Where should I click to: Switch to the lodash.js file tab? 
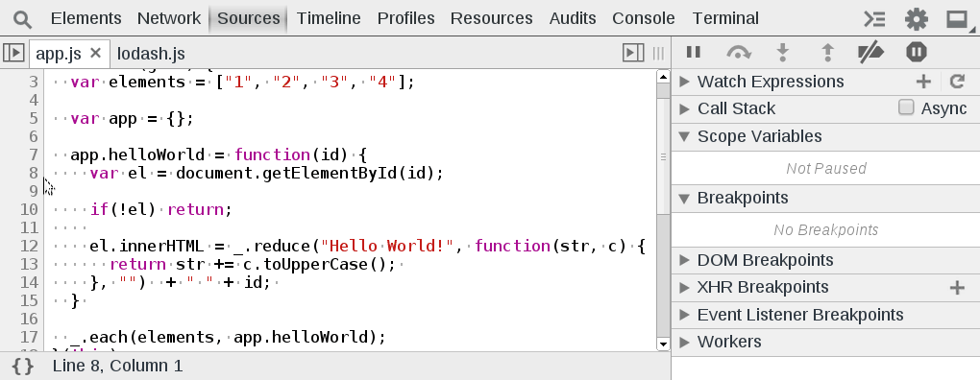151,54
